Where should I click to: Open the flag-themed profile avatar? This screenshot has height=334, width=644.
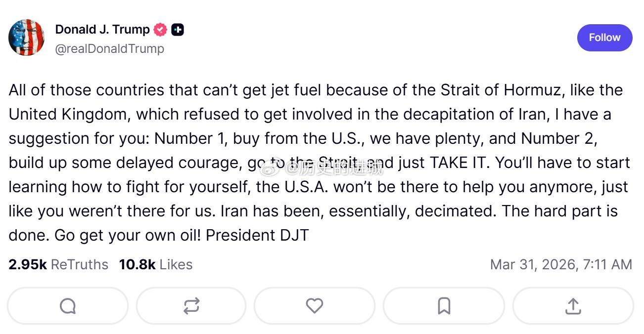(27, 38)
